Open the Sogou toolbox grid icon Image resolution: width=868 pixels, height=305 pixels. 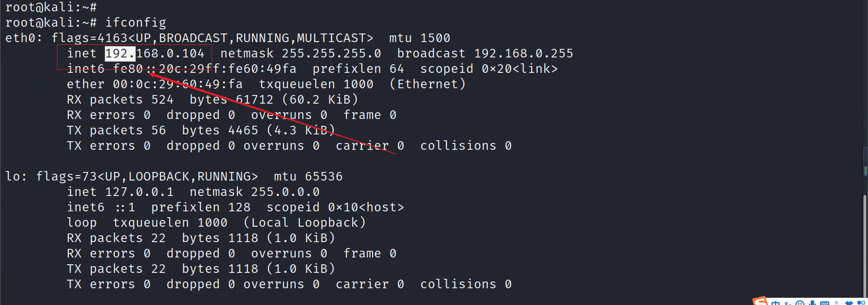(861, 303)
